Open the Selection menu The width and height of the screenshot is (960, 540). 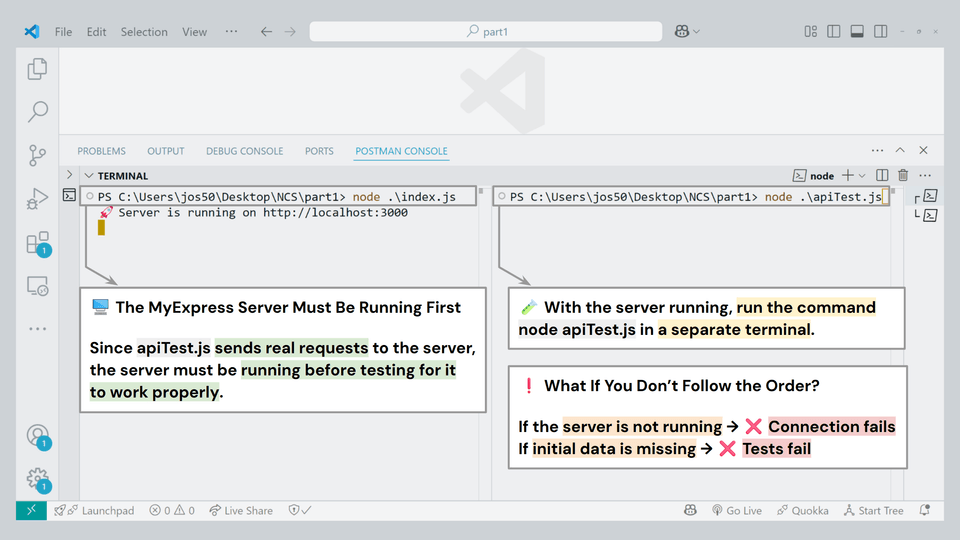[x=144, y=32]
